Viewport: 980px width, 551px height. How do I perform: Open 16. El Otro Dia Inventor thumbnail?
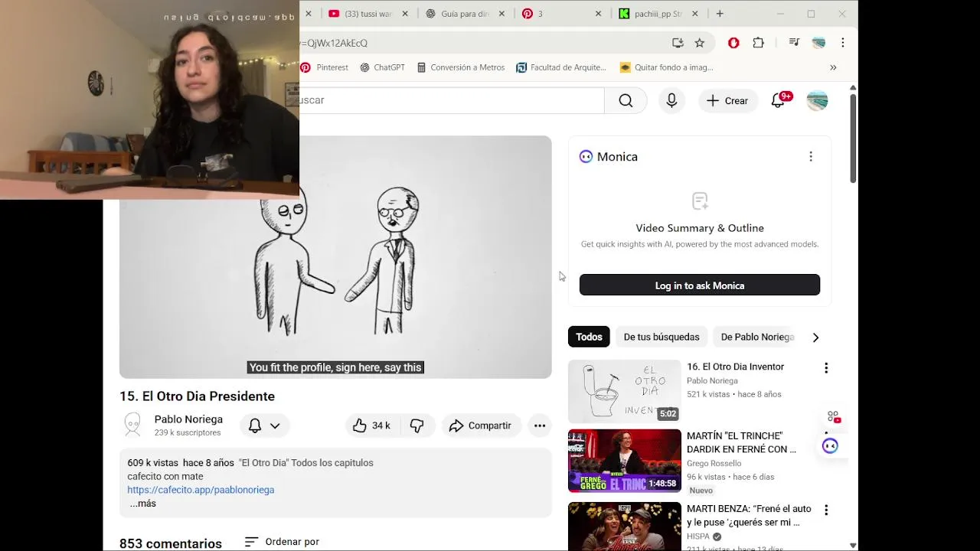(624, 391)
